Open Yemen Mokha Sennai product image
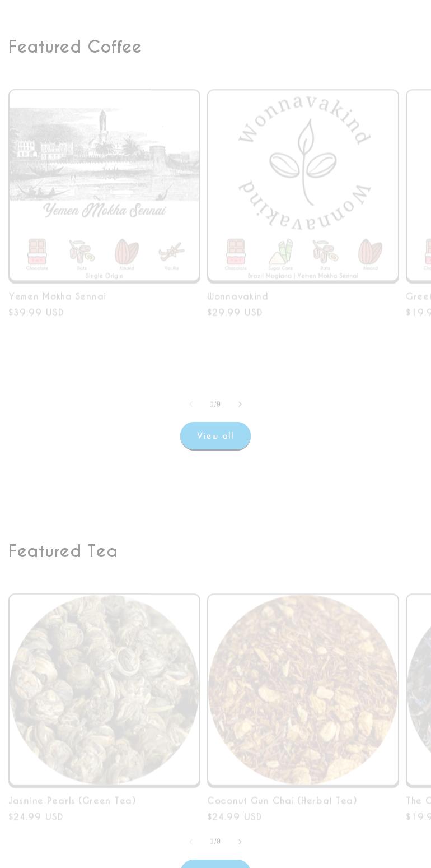Viewport: 431px width, 868px height. pyautogui.click(x=104, y=185)
